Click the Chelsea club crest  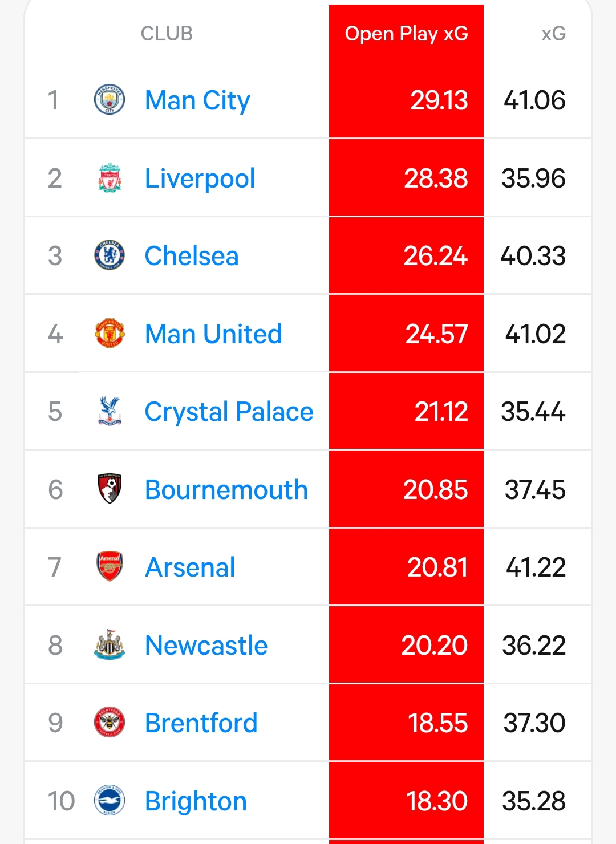pos(109,255)
